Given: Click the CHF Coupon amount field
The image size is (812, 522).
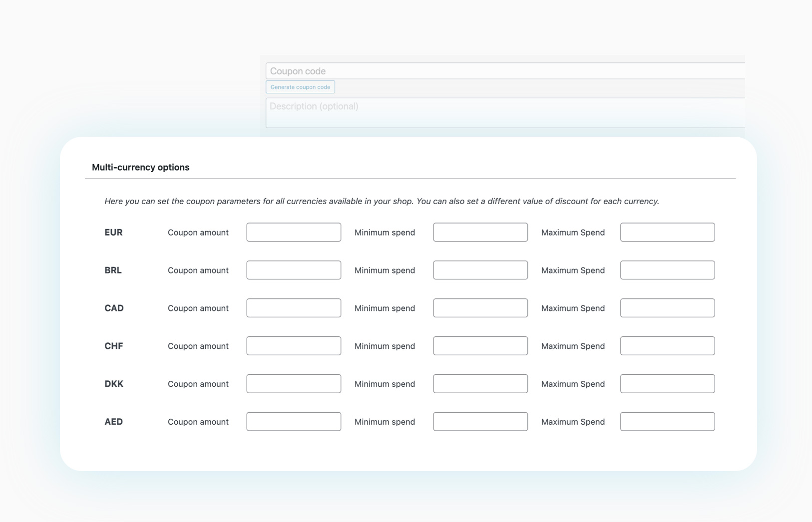Looking at the screenshot, I should (294, 346).
